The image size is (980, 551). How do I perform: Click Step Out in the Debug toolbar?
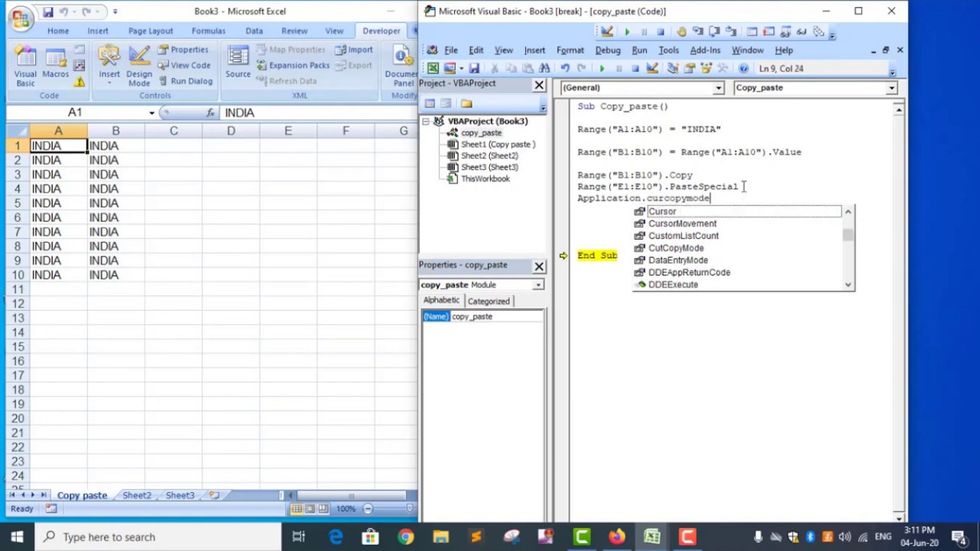[x=733, y=32]
